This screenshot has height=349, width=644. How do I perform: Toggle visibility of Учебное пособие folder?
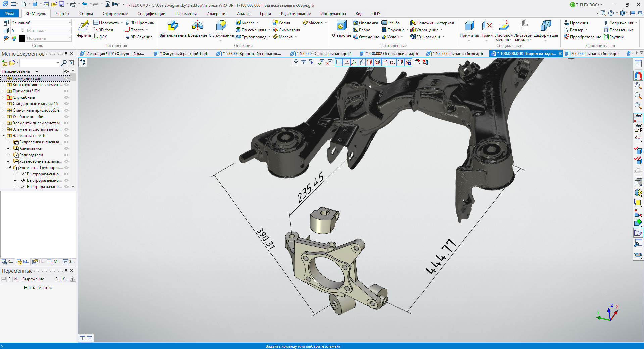coord(66,117)
